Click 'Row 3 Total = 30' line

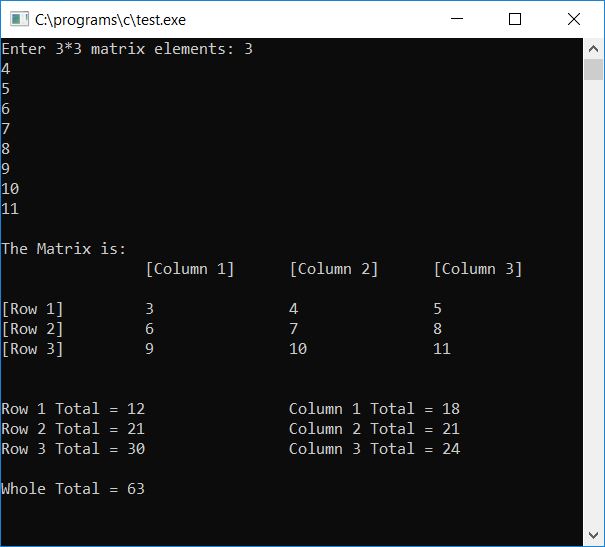tap(73, 449)
